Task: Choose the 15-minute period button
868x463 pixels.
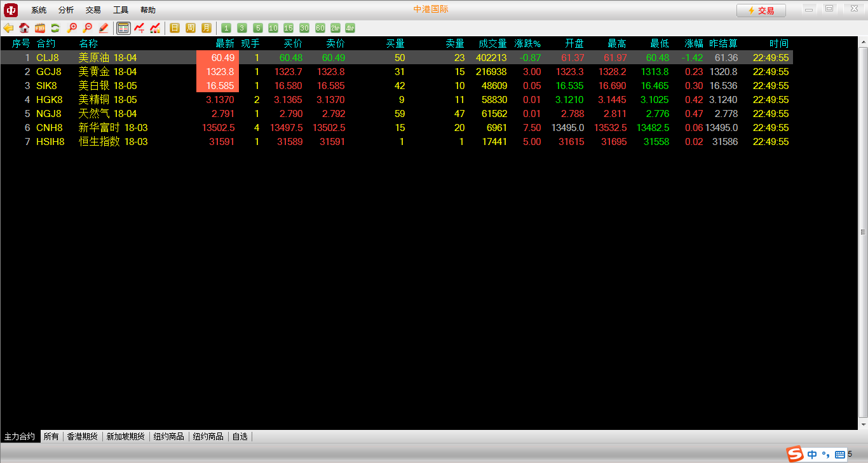Action: point(288,28)
